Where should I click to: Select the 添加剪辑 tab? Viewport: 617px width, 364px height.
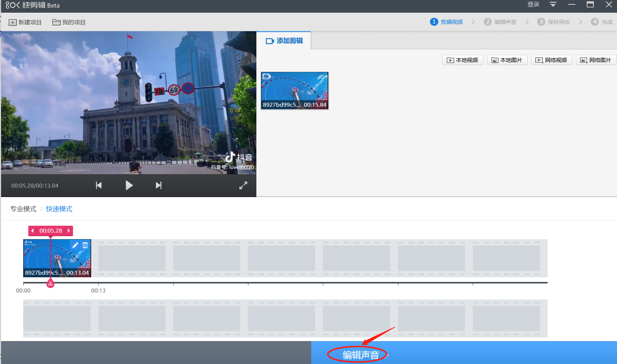pos(284,41)
